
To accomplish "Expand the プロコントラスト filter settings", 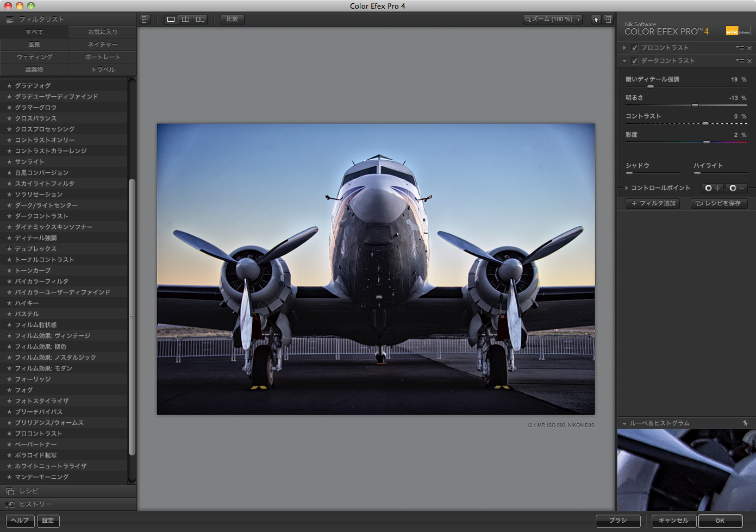I will tap(624, 47).
